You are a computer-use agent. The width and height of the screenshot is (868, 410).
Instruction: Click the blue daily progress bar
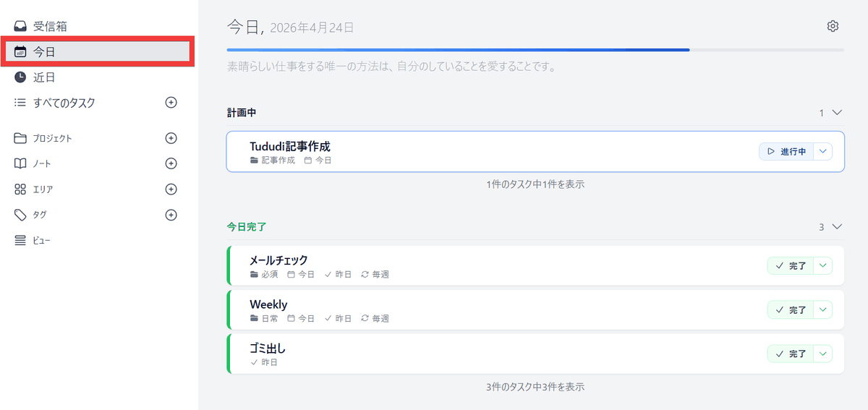pos(457,50)
